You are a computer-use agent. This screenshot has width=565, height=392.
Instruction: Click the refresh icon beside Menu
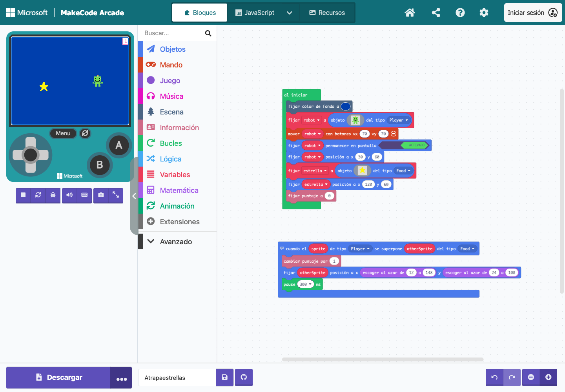point(85,133)
